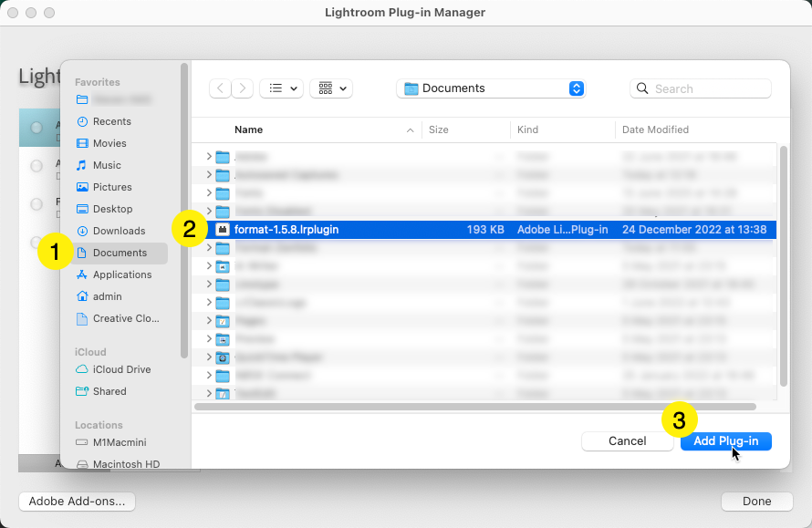Select Macintosh HD under Locations
Image resolution: width=812 pixels, height=528 pixels.
[126, 464]
